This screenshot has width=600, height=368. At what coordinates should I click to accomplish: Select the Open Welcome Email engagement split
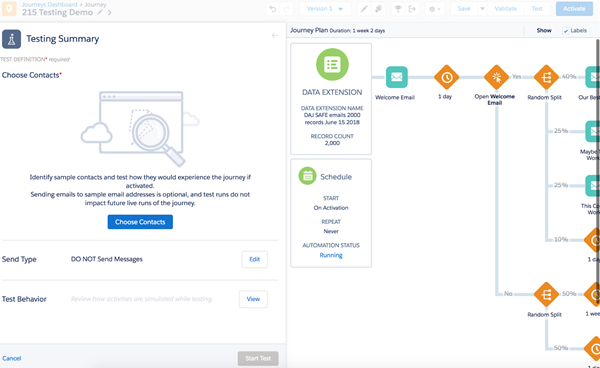(496, 77)
